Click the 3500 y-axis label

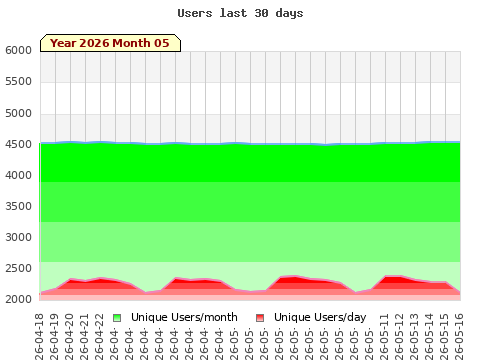tap(18, 206)
